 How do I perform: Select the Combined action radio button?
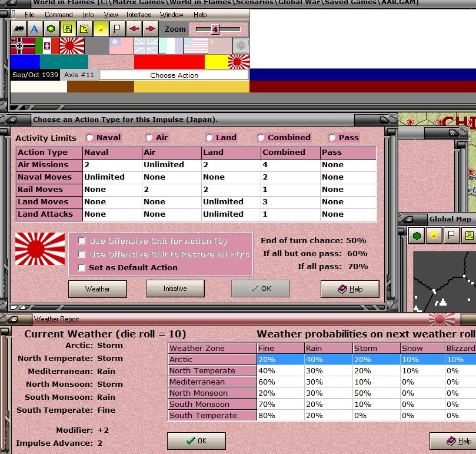pyautogui.click(x=261, y=138)
